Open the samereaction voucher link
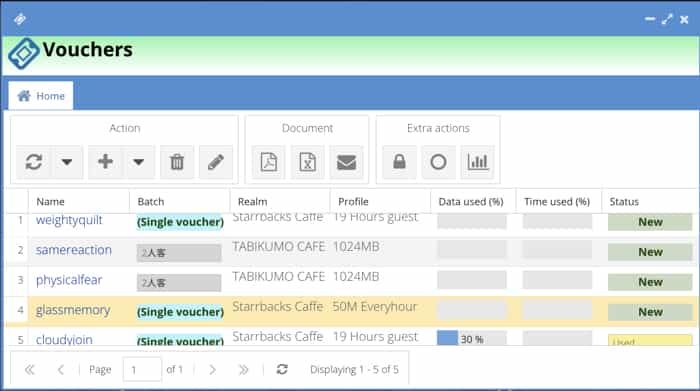Viewport: 700px width, 391px height. 74,250
